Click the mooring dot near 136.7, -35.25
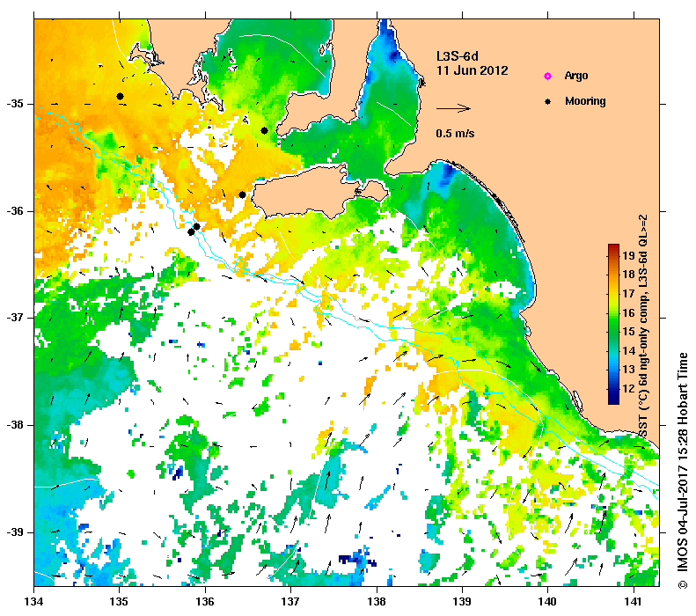Image resolution: width=696 pixels, height=616 pixels. click(264, 130)
